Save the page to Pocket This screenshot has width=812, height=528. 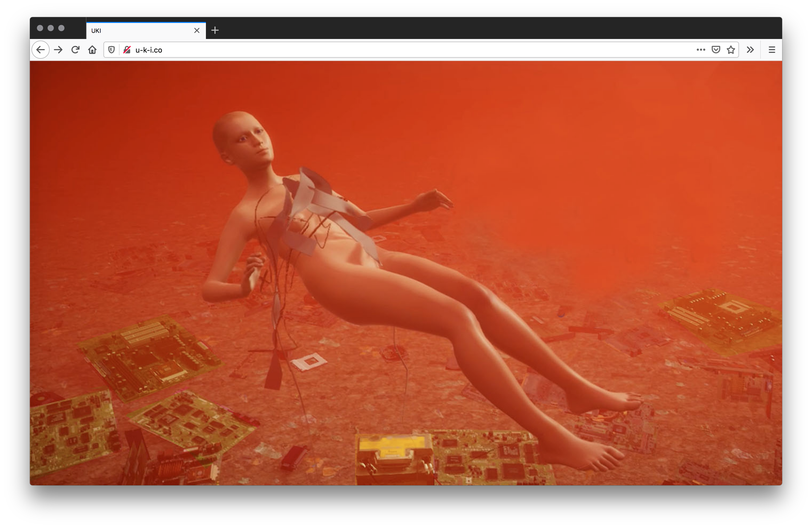click(716, 50)
